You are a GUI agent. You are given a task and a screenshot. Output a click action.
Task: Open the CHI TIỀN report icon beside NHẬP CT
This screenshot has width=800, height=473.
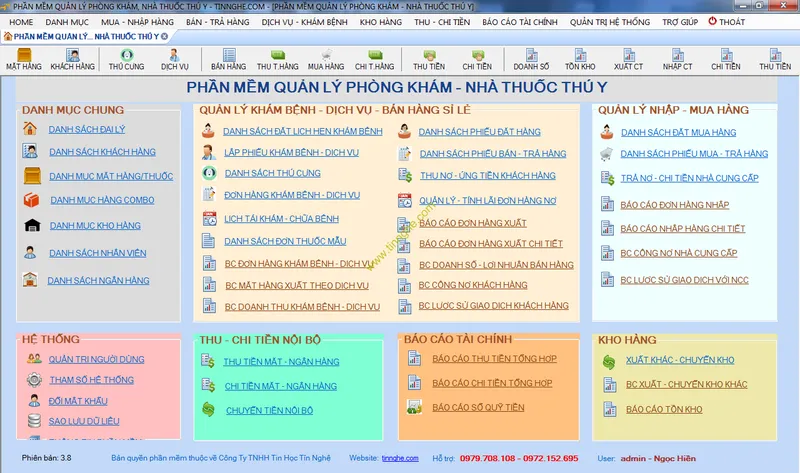point(726,60)
